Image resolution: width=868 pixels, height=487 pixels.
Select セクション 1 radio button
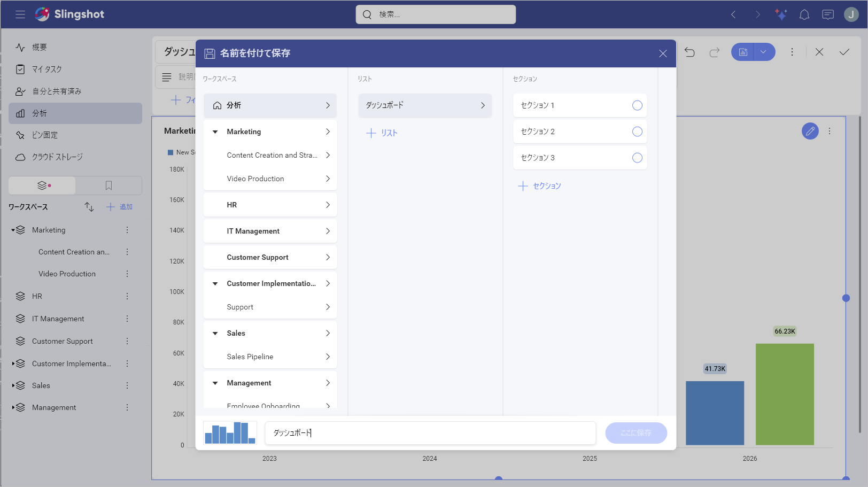(637, 105)
